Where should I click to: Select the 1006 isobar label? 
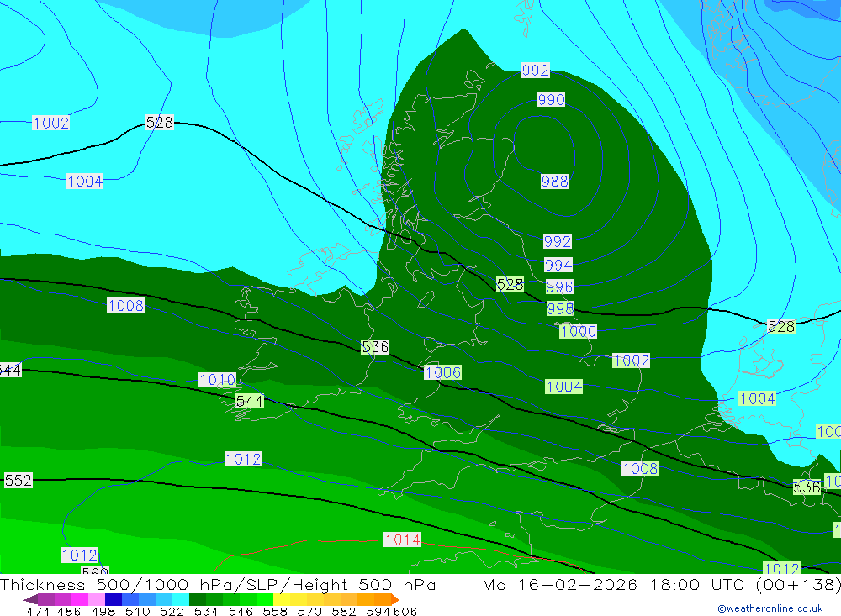point(442,372)
